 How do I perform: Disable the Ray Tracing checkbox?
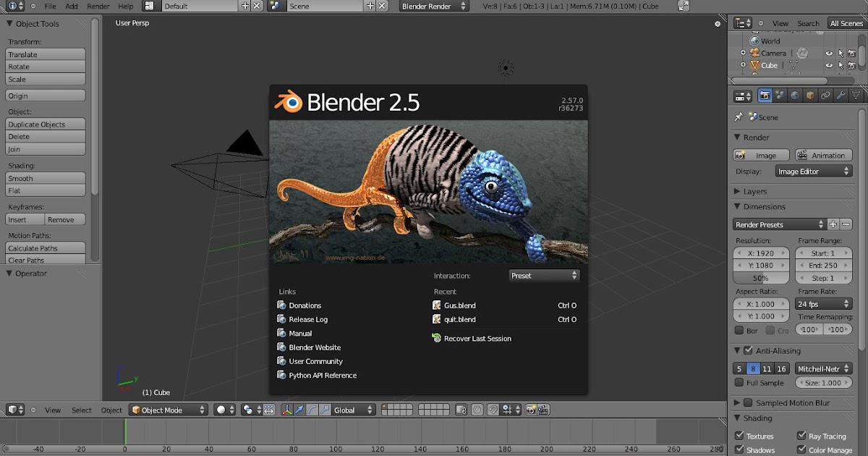[801, 436]
